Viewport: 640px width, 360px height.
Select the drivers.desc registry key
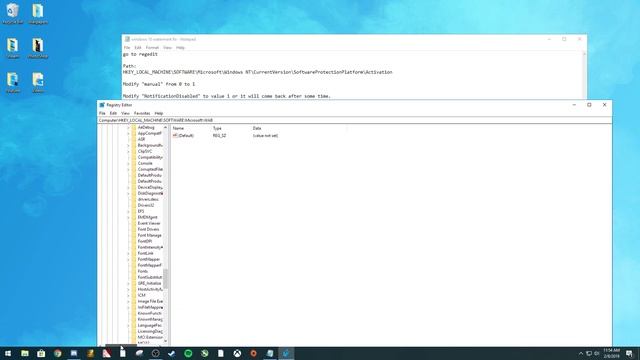(x=148, y=199)
